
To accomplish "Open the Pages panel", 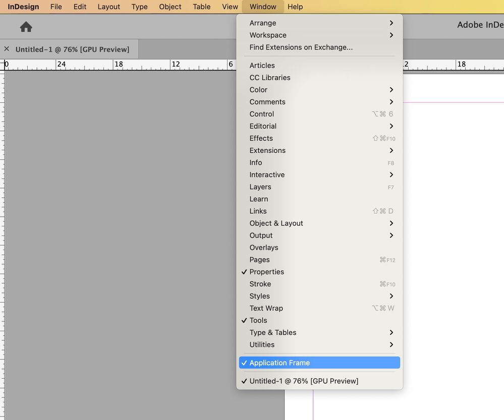I will (x=319, y=260).
